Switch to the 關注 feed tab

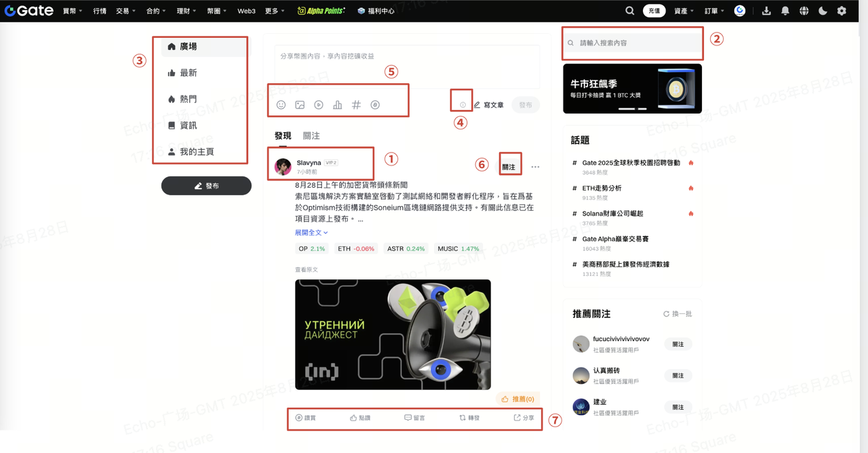tap(311, 136)
